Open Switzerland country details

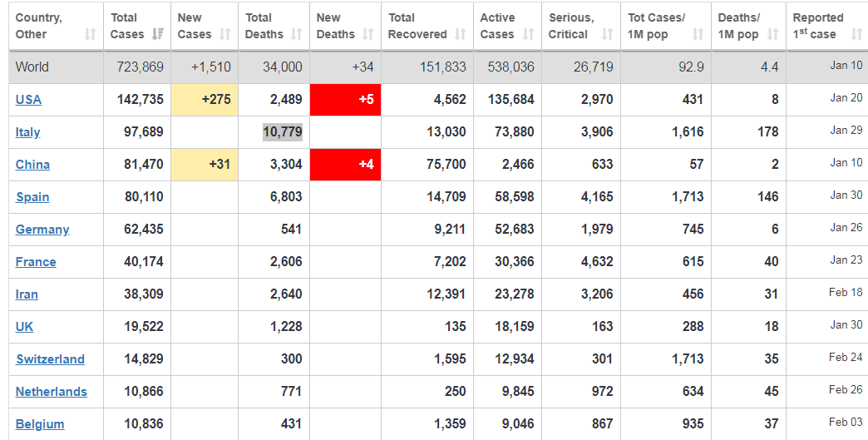pos(50,359)
